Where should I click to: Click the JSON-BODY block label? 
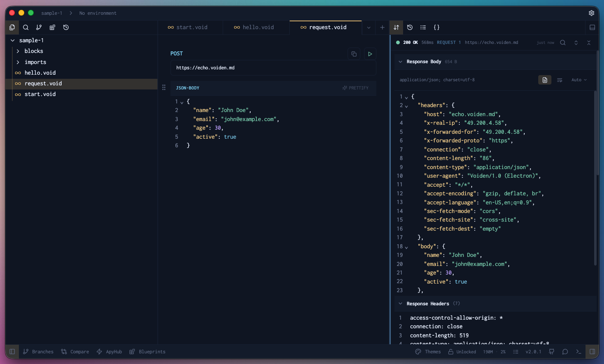click(x=187, y=88)
